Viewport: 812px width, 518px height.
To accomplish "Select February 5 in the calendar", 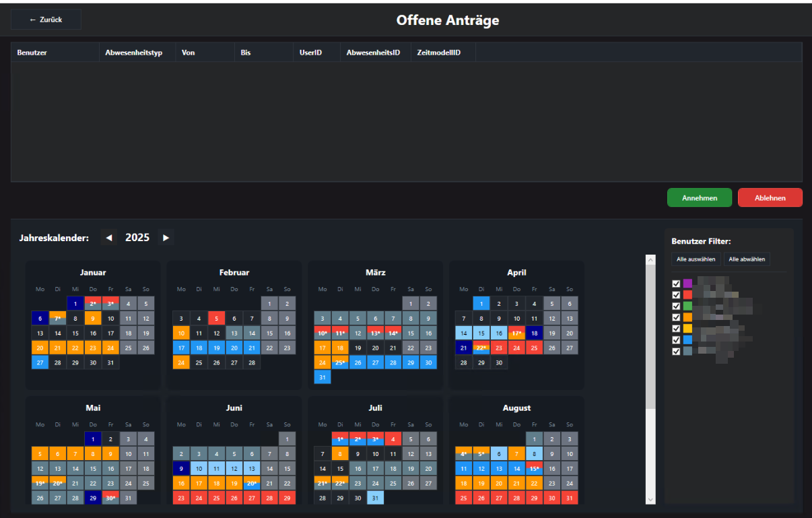I will tap(216, 318).
